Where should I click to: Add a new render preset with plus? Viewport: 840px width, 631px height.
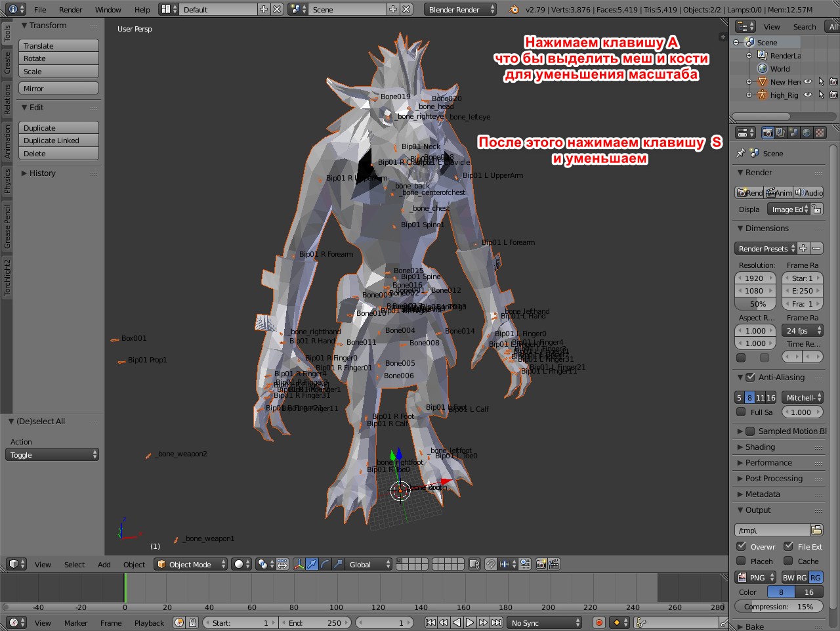tap(803, 248)
